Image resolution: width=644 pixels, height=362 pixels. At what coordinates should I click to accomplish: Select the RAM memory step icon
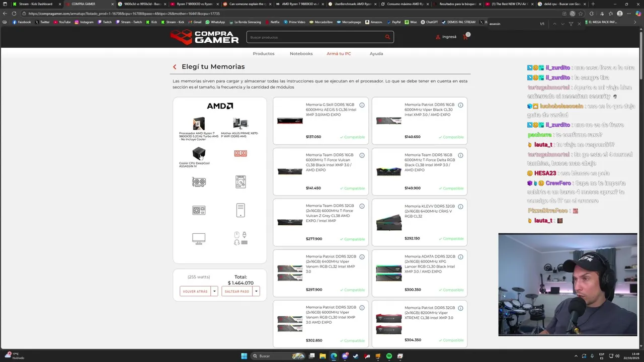click(240, 153)
